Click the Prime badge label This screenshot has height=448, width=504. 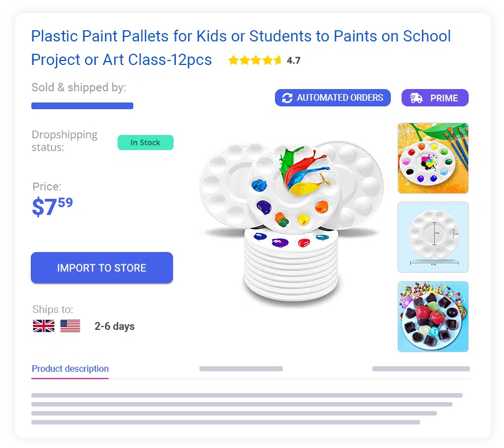(x=444, y=98)
